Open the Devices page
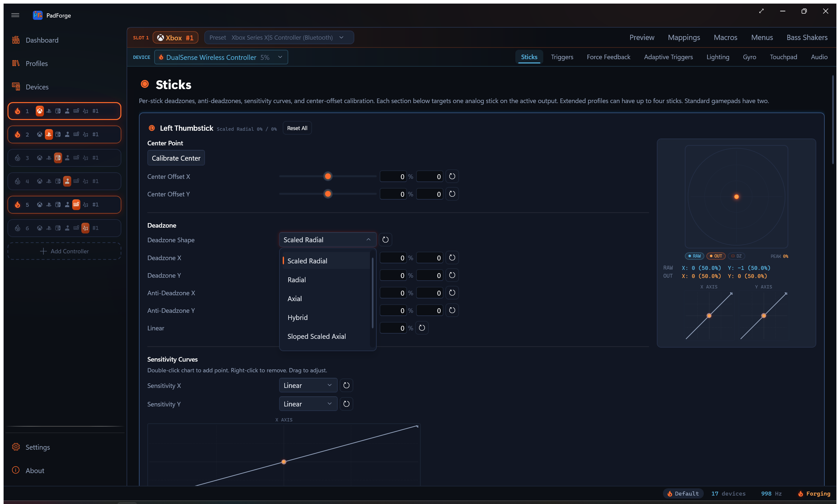Screen dimensions: 840x504 click(x=37, y=87)
